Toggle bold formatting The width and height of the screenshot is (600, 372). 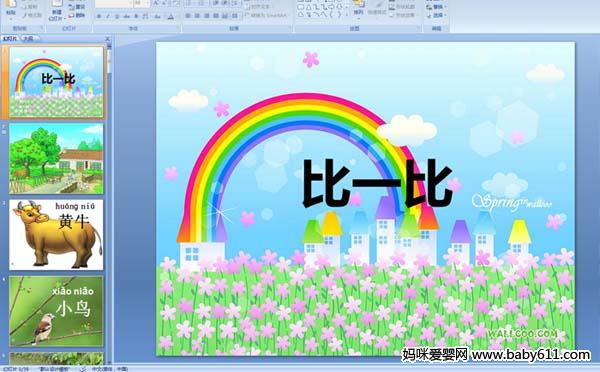point(99,16)
